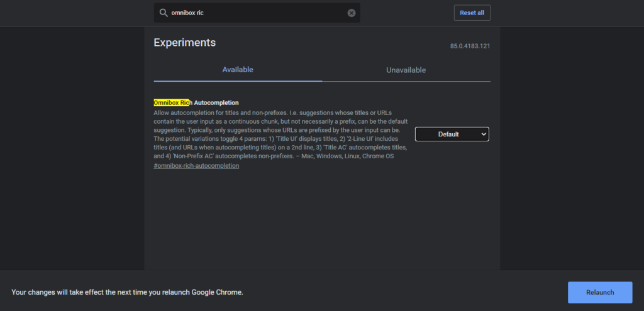644x311 pixels.
Task: Open the Unavailable tab
Action: coord(406,70)
